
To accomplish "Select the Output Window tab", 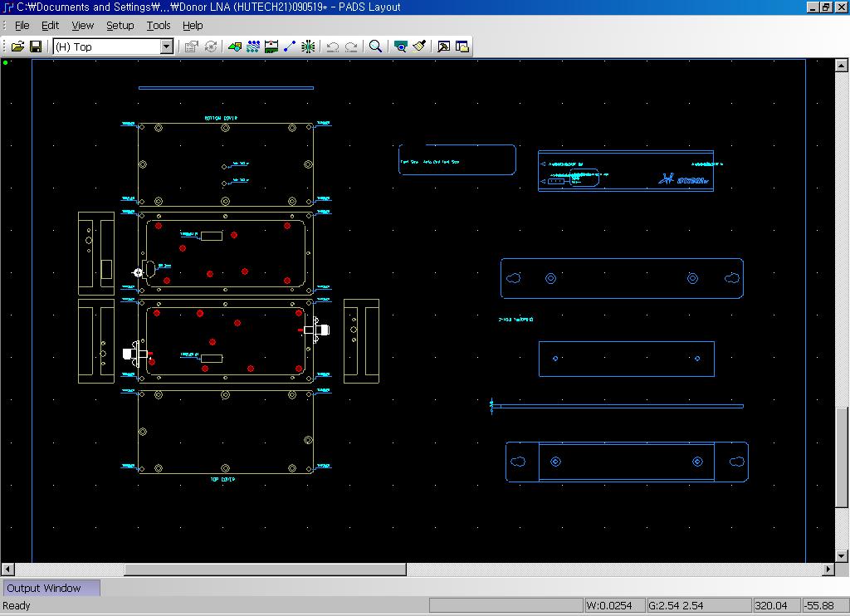I will 51,588.
